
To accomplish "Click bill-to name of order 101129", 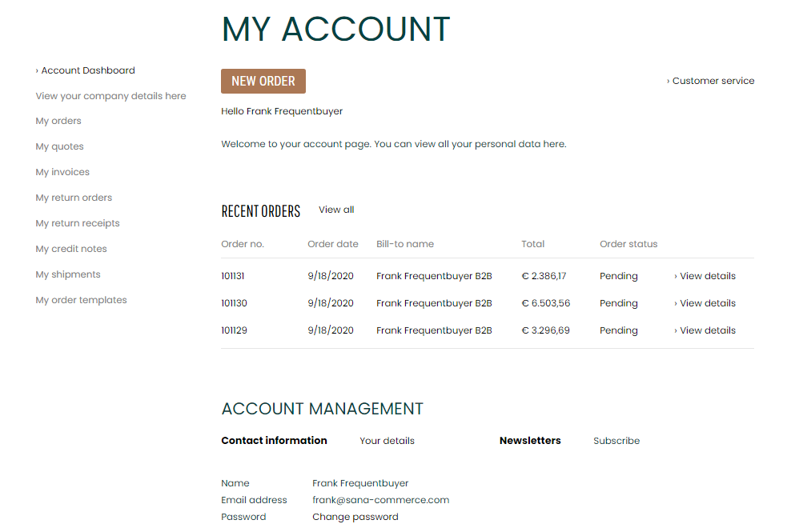I will pos(434,330).
